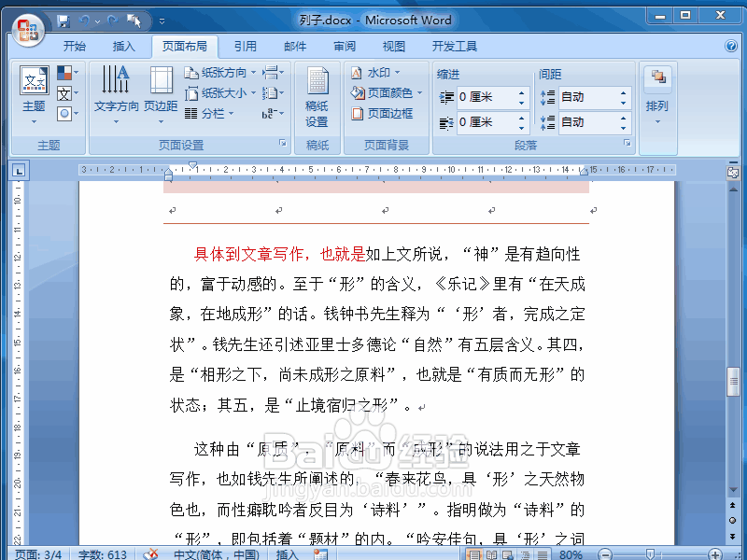747x560 pixels.
Task: Open the 开发工具 (Developer) tab
Action: pos(455,47)
